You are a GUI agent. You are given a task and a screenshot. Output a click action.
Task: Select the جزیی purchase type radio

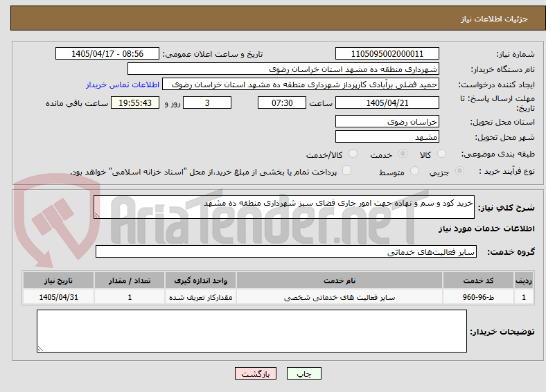point(459,171)
